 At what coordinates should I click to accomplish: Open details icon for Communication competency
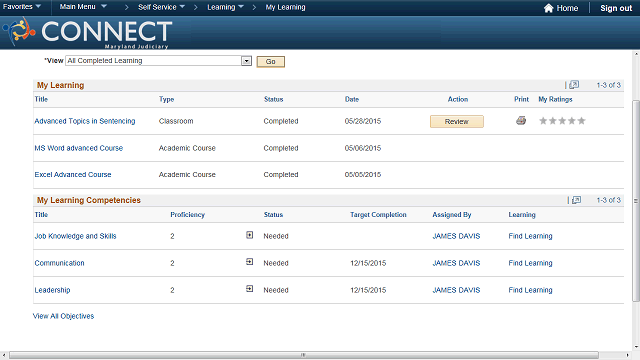[249, 262]
